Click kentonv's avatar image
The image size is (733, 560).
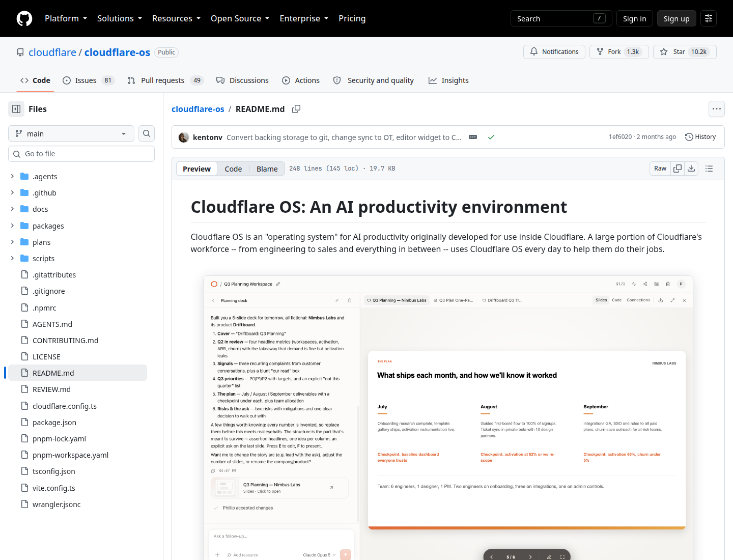pos(184,137)
